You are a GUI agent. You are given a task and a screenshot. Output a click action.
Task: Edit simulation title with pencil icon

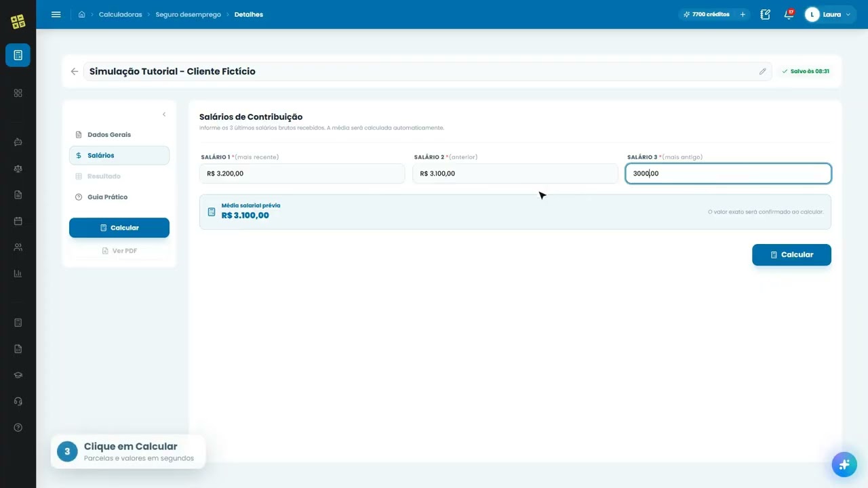coord(762,71)
